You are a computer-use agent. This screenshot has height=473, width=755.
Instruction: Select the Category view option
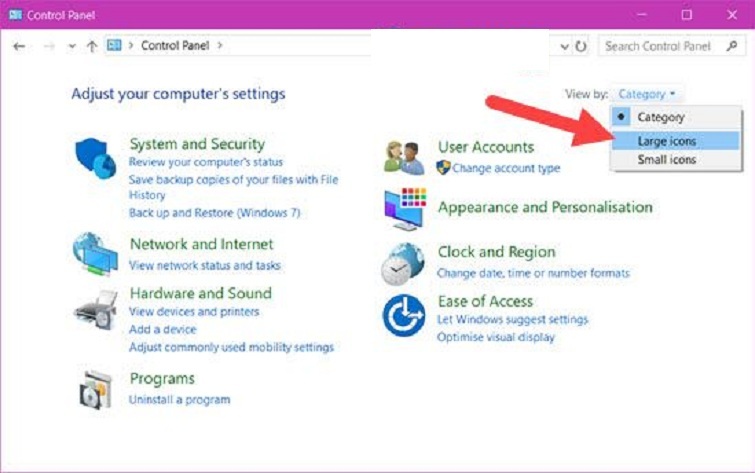[660, 117]
